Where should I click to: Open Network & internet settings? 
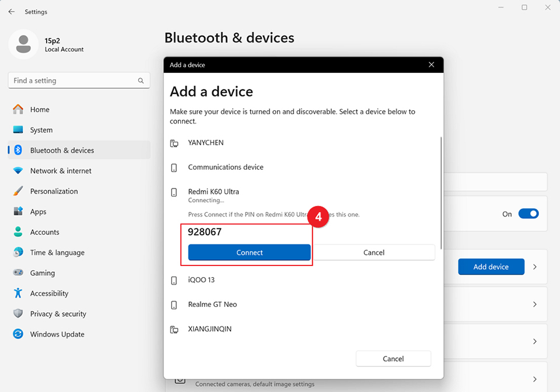coord(61,171)
